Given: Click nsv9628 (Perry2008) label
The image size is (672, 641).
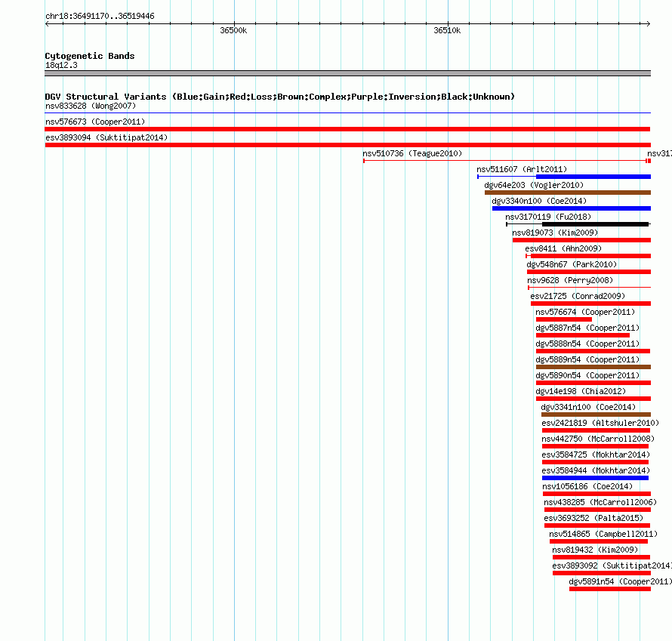Looking at the screenshot, I should point(570,280).
